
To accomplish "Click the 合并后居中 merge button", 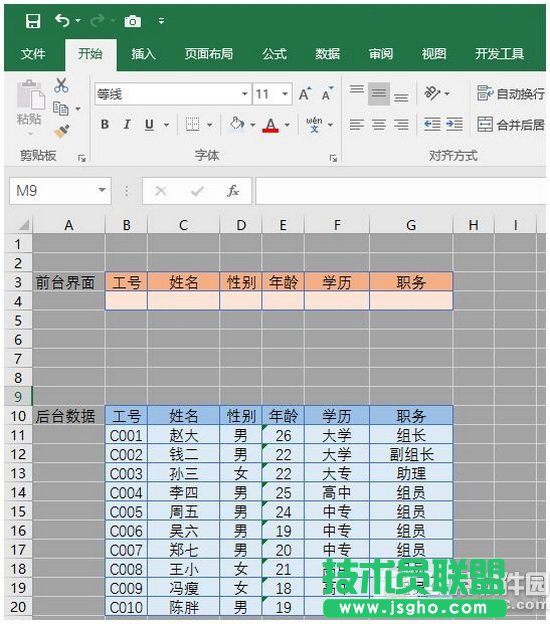I will 511,125.
